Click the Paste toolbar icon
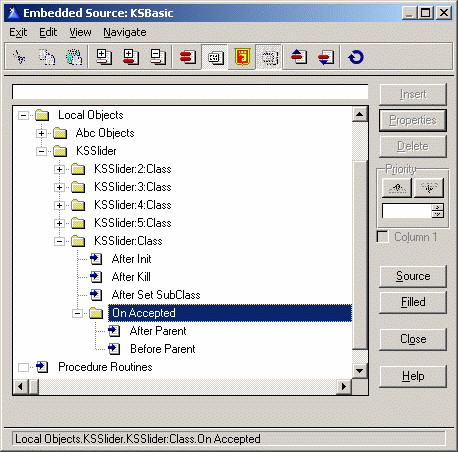 [x=74, y=57]
